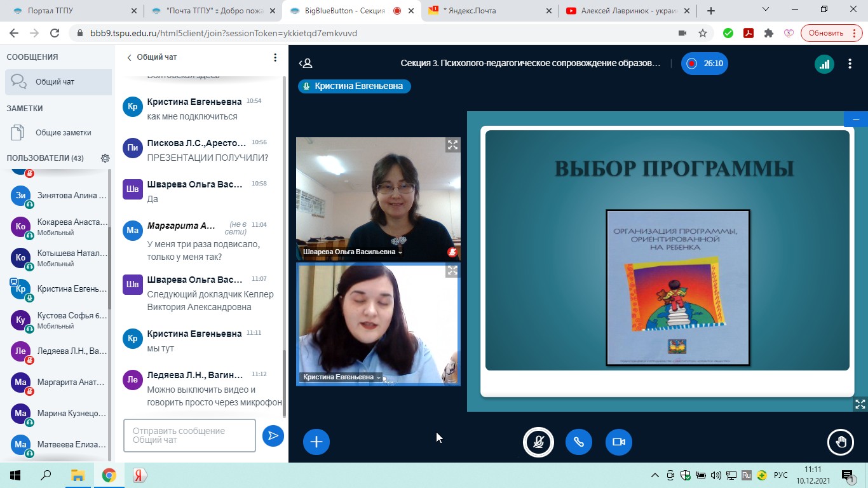Open Yandex browser from the taskbar
This screenshot has height=488, width=868.
pos(140,475)
